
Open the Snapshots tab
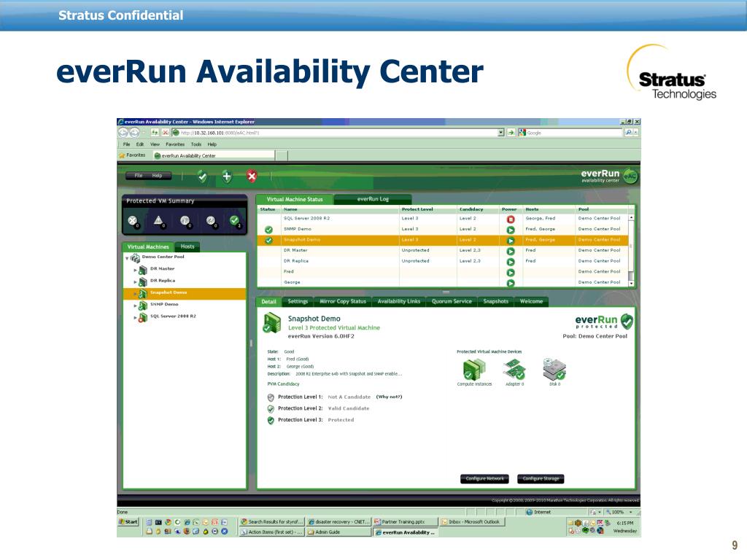click(x=495, y=301)
